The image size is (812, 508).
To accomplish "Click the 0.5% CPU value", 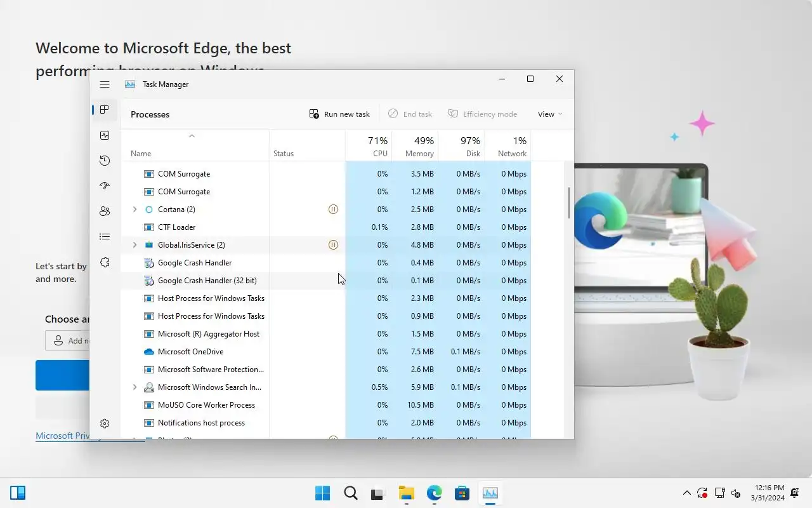I will pyautogui.click(x=379, y=387).
